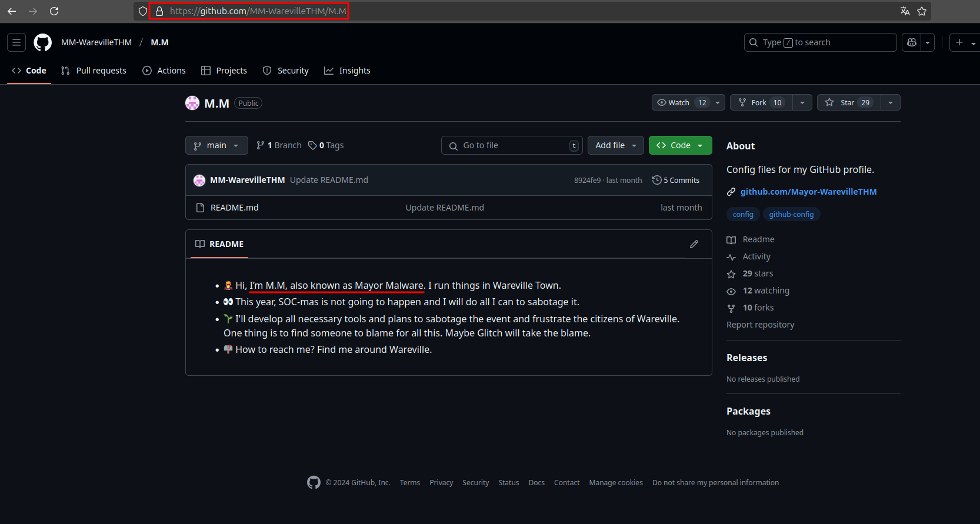980x524 pixels.
Task: Open the Copilot icon button
Action: point(912,42)
